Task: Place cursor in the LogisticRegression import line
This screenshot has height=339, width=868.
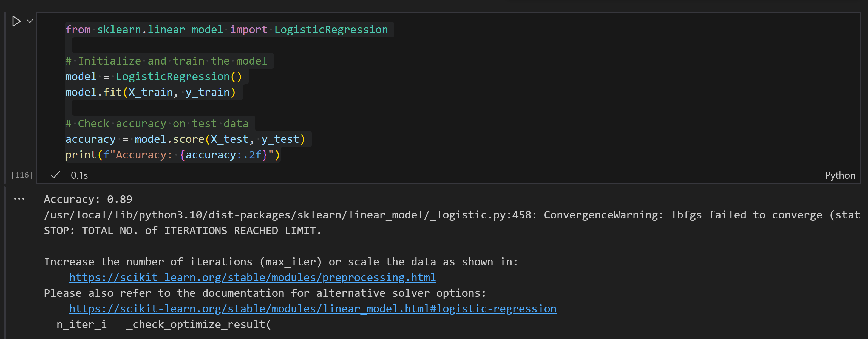Action: pos(226,30)
